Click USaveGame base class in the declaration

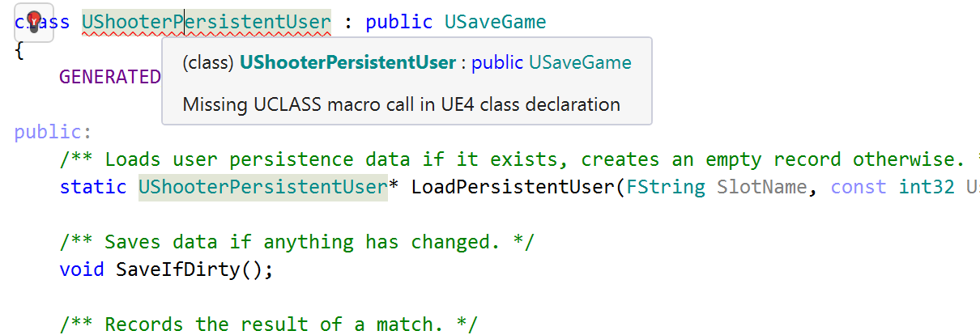[x=495, y=22]
